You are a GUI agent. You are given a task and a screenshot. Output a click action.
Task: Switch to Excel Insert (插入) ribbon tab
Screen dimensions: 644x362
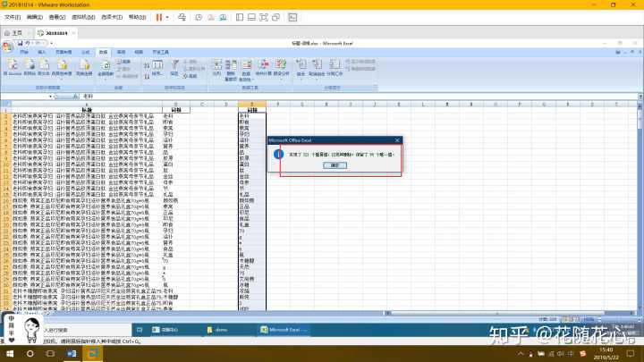pyautogui.click(x=41, y=52)
